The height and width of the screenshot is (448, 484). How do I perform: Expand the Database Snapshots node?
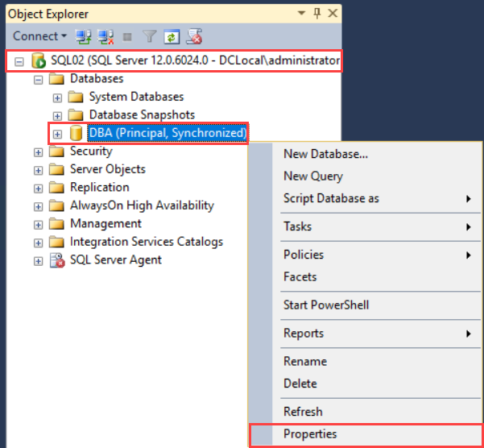point(57,116)
